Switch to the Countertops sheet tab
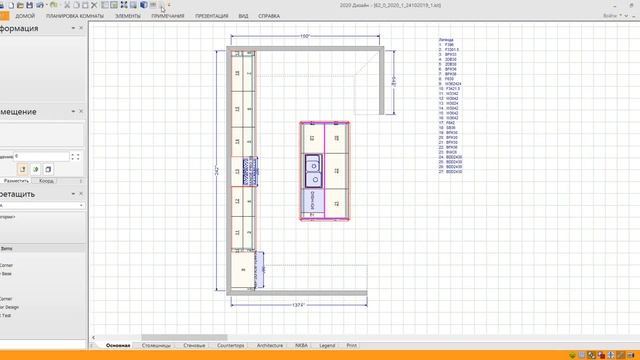640x360 pixels. (231, 345)
